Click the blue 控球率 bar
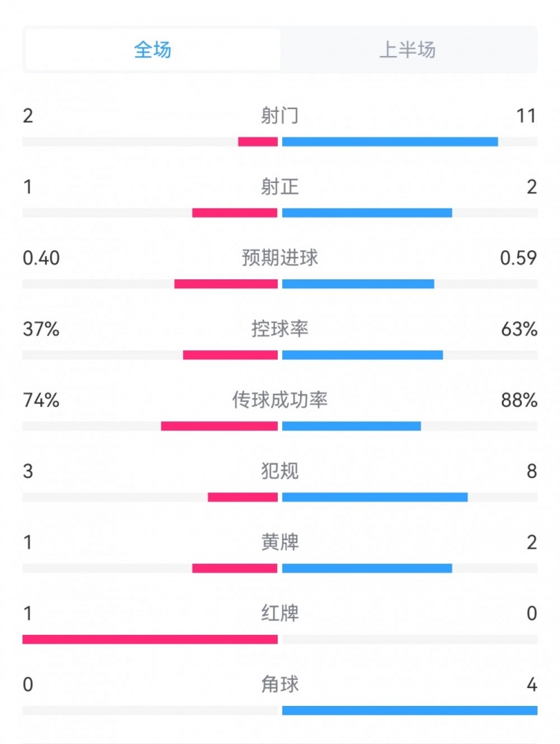Viewport: 560px width, 744px height. pyautogui.click(x=362, y=355)
